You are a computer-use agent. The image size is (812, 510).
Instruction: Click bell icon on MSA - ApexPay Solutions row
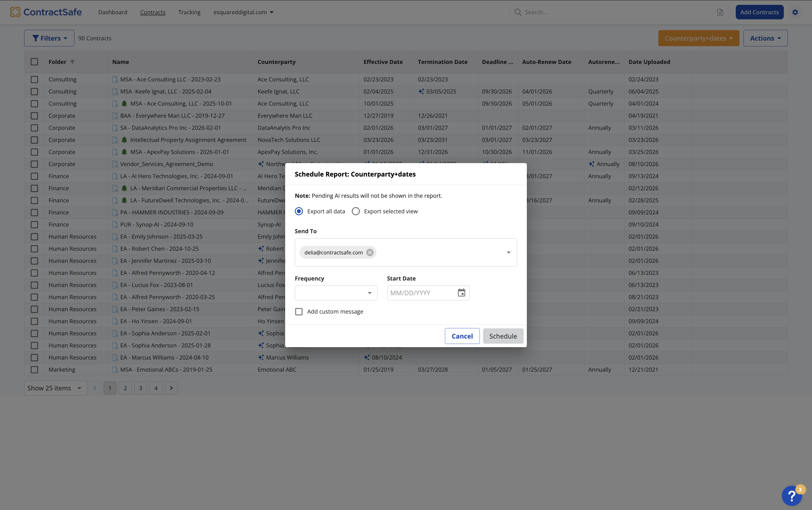[124, 152]
